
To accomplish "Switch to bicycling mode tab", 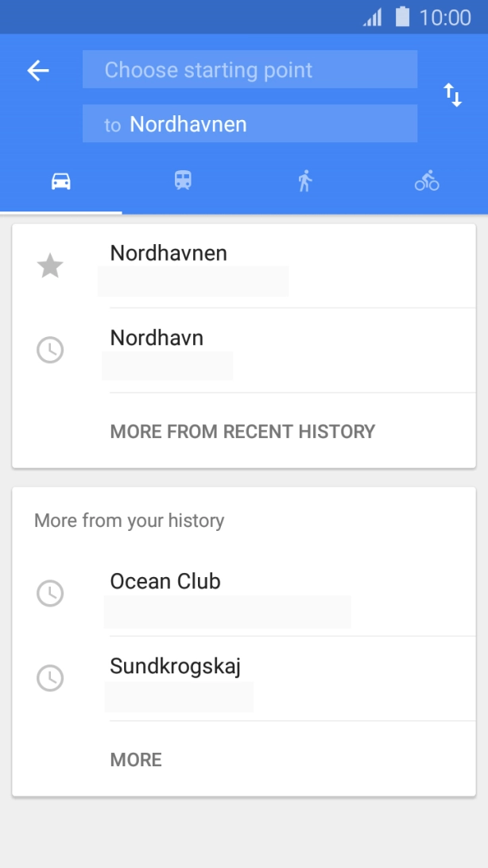I will pyautogui.click(x=427, y=181).
